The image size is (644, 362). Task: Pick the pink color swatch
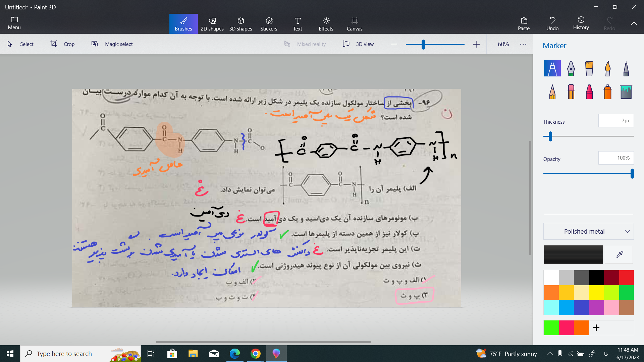[x=611, y=307]
